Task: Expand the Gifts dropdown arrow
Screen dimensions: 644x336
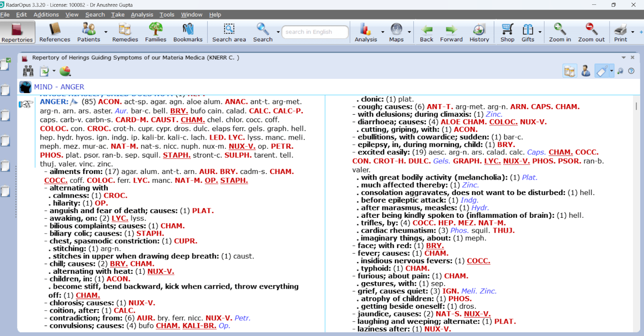Action: [x=540, y=32]
